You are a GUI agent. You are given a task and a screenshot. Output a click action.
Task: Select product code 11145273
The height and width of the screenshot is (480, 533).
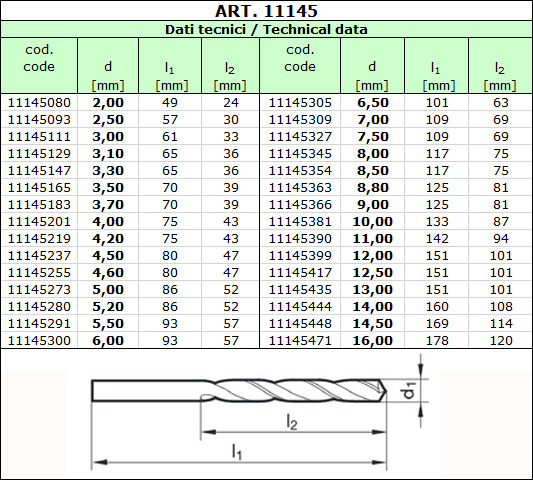pos(39,290)
